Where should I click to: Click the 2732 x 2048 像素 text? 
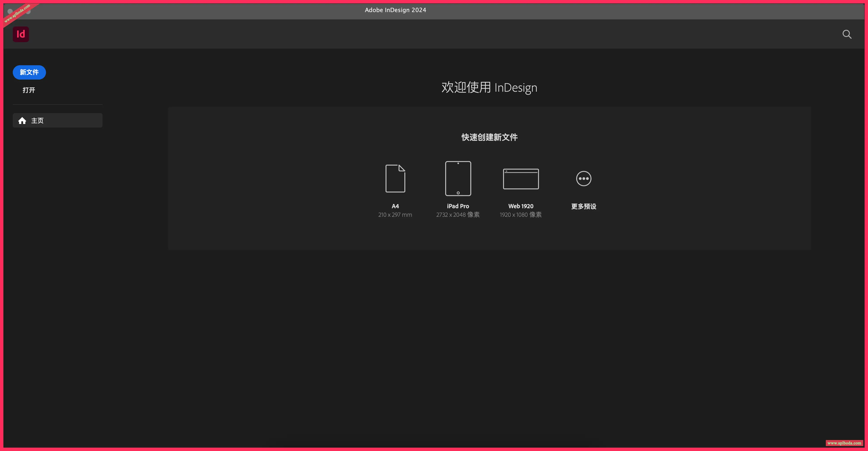click(458, 215)
